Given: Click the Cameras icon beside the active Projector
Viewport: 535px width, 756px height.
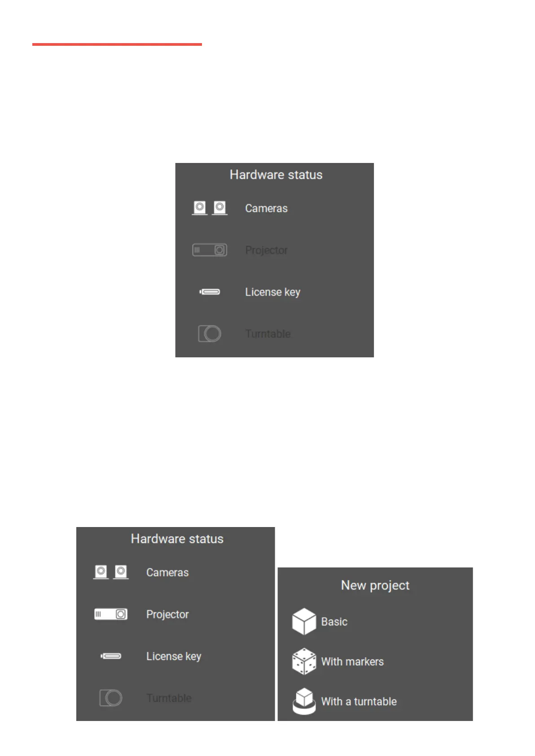Looking at the screenshot, I should [x=111, y=572].
